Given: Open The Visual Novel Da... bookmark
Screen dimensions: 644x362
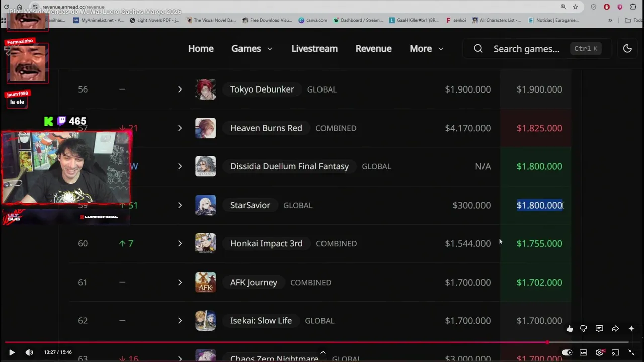Looking at the screenshot, I should [211, 20].
